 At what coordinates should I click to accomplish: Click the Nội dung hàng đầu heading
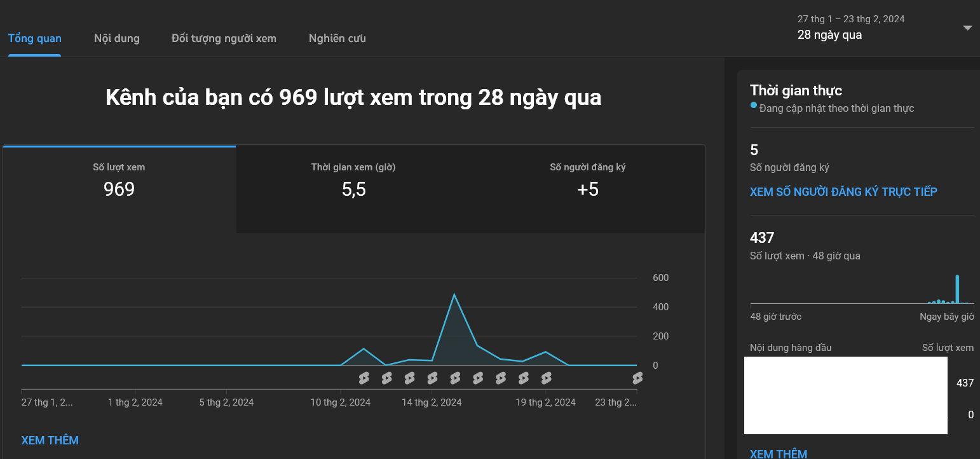coord(791,348)
